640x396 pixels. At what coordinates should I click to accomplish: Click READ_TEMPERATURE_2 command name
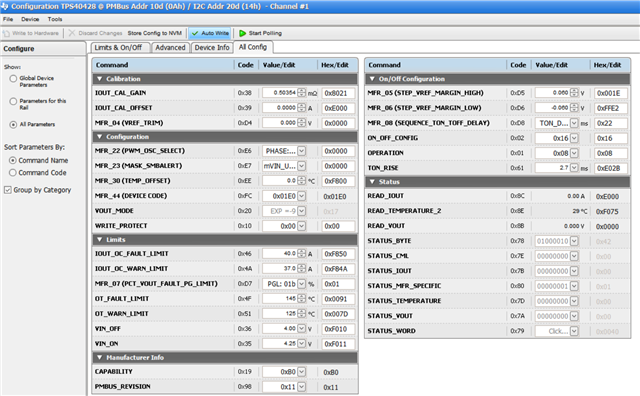404,211
